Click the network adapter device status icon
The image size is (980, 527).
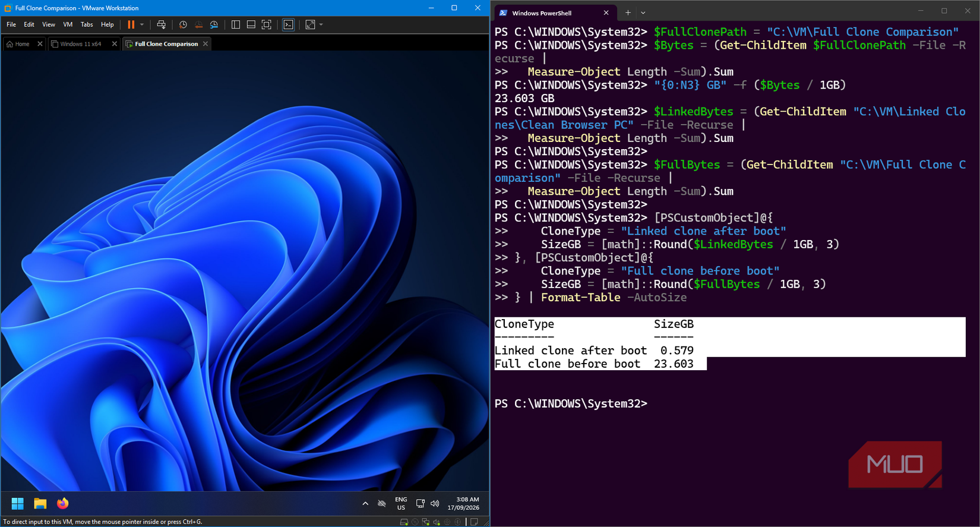426,522
